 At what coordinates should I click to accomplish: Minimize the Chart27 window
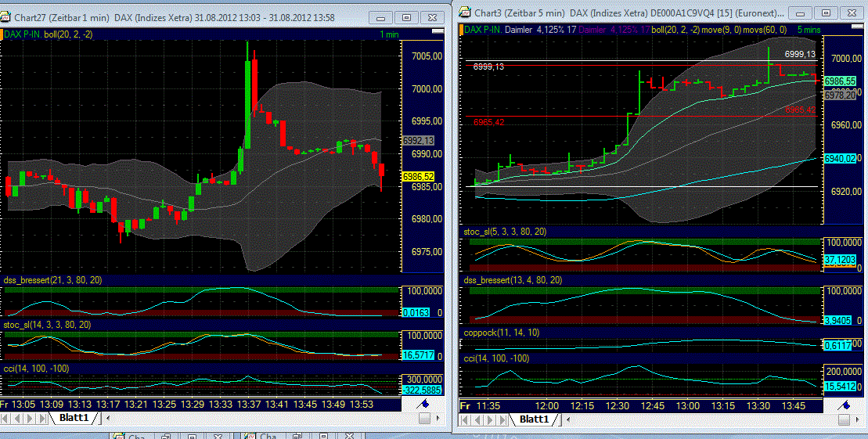pyautogui.click(x=380, y=18)
